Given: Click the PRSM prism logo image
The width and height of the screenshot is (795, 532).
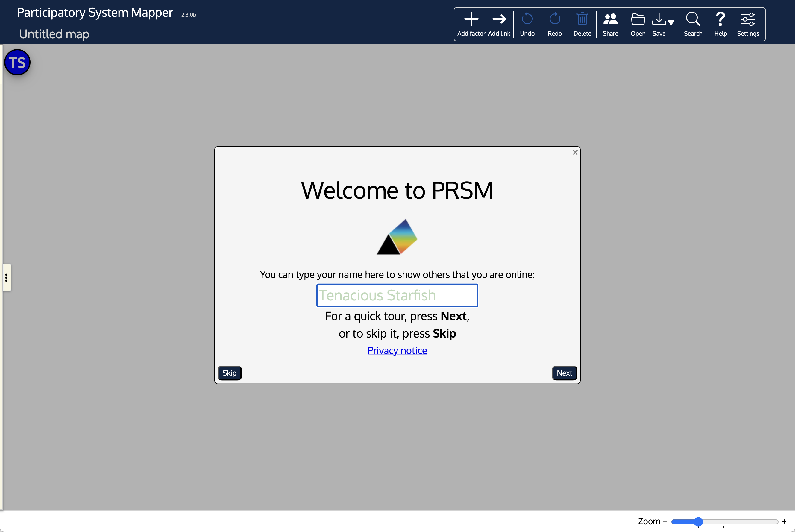Looking at the screenshot, I should (397, 236).
